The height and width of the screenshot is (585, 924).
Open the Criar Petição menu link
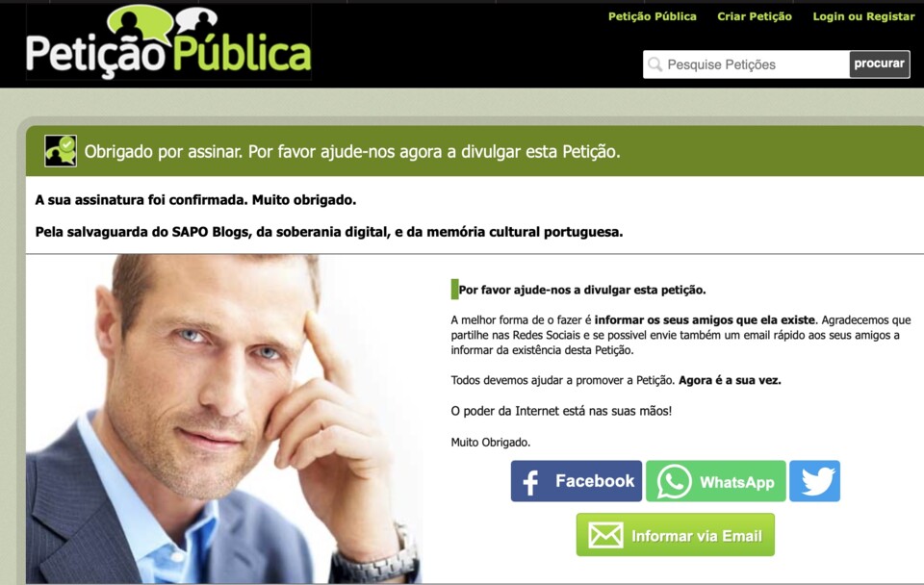click(755, 16)
